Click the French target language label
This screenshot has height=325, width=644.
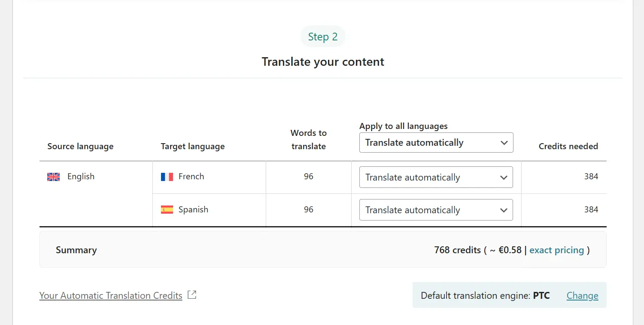191,177
